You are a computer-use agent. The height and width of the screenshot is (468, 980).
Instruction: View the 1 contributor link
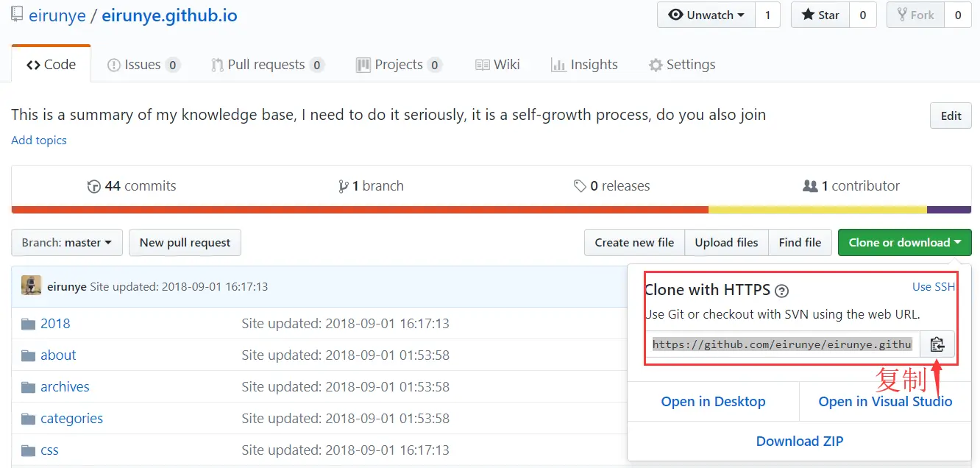pos(851,186)
